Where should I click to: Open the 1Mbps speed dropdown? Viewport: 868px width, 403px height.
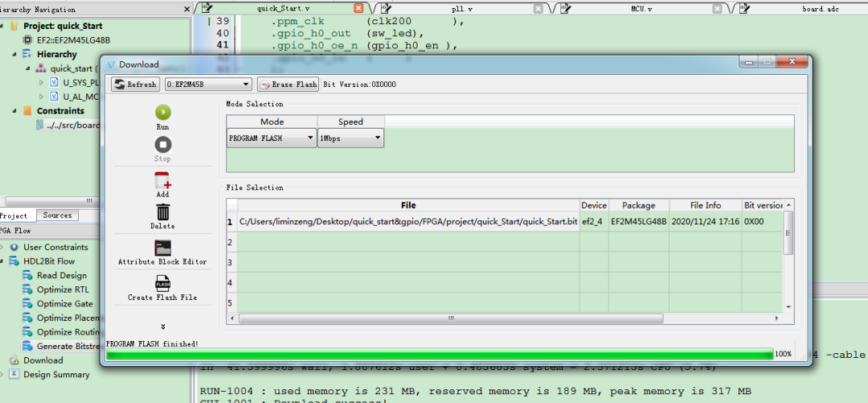click(x=350, y=138)
